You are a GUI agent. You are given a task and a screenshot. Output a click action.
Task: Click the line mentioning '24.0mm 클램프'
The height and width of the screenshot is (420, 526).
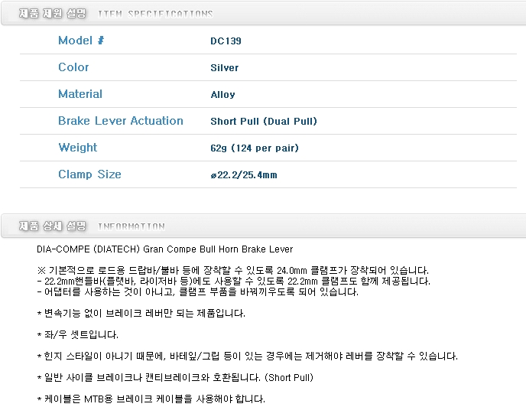(x=233, y=270)
